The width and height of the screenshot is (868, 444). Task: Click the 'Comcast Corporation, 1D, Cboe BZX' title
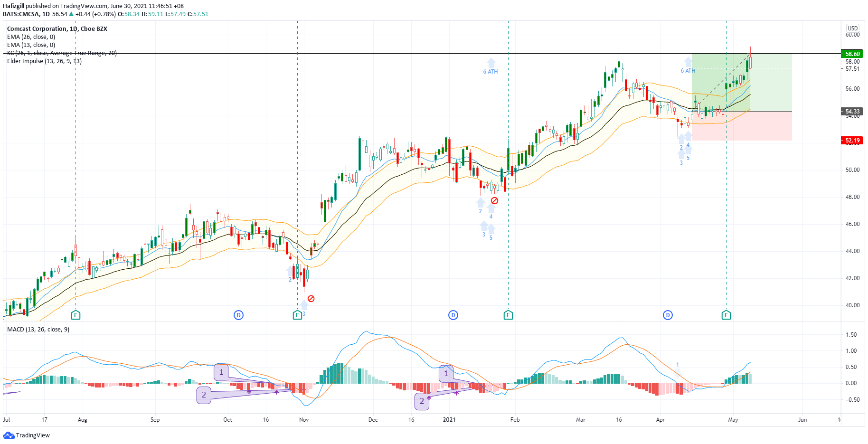57,28
